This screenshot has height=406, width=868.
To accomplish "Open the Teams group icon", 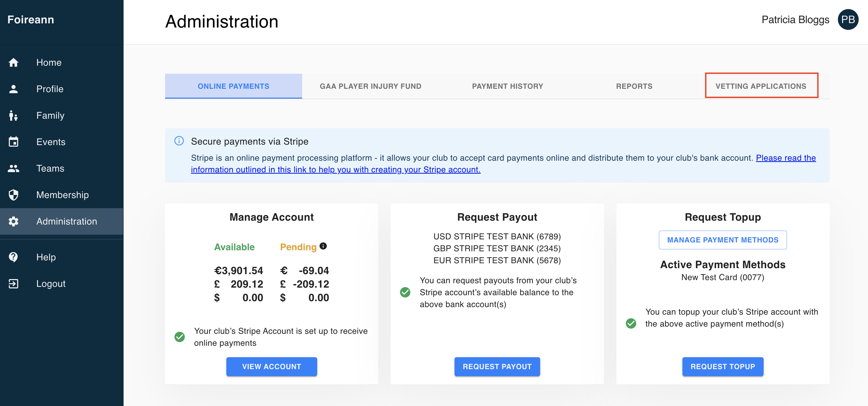I will [x=13, y=168].
